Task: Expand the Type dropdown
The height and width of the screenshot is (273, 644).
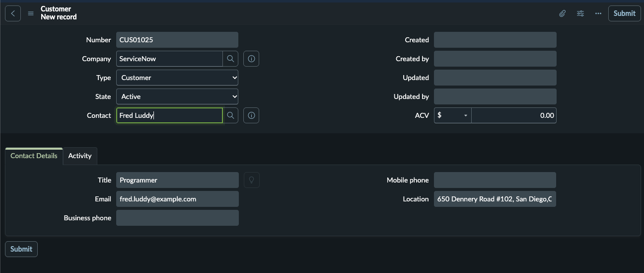Action: click(x=177, y=78)
